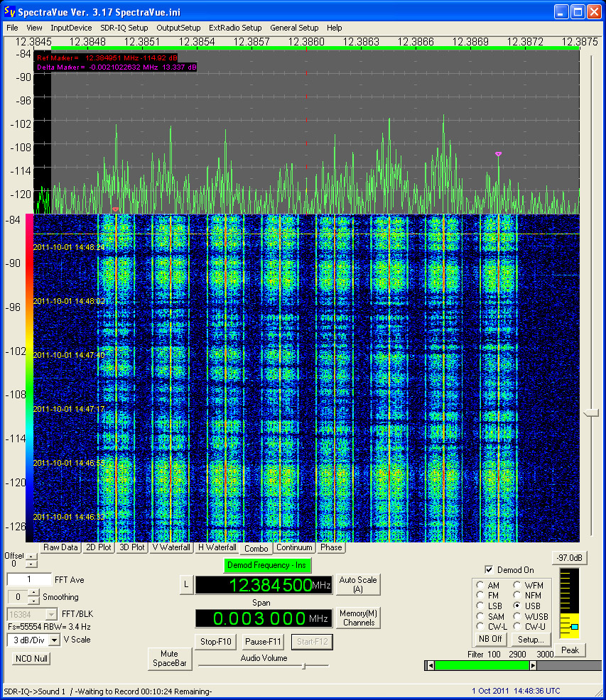This screenshot has width=606, height=700.
Task: Open the ExtRadio Setup menu
Action: (235, 28)
